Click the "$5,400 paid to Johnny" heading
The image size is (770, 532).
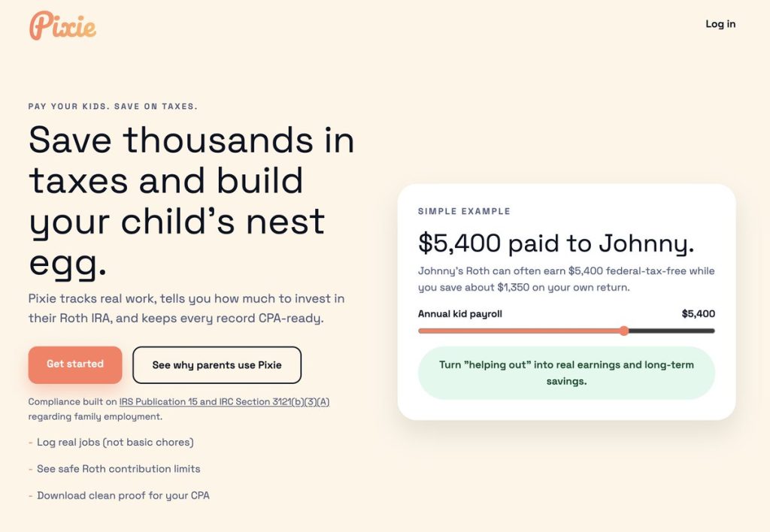click(556, 243)
